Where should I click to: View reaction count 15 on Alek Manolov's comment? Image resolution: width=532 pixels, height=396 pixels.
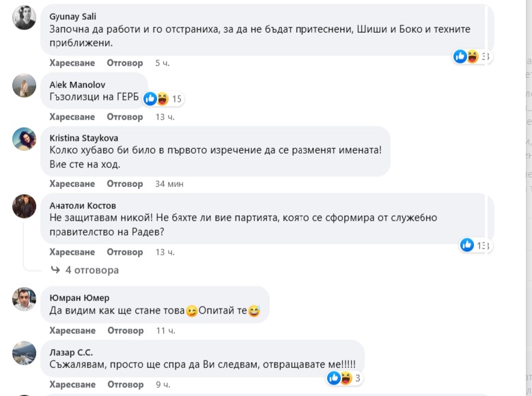(177, 99)
